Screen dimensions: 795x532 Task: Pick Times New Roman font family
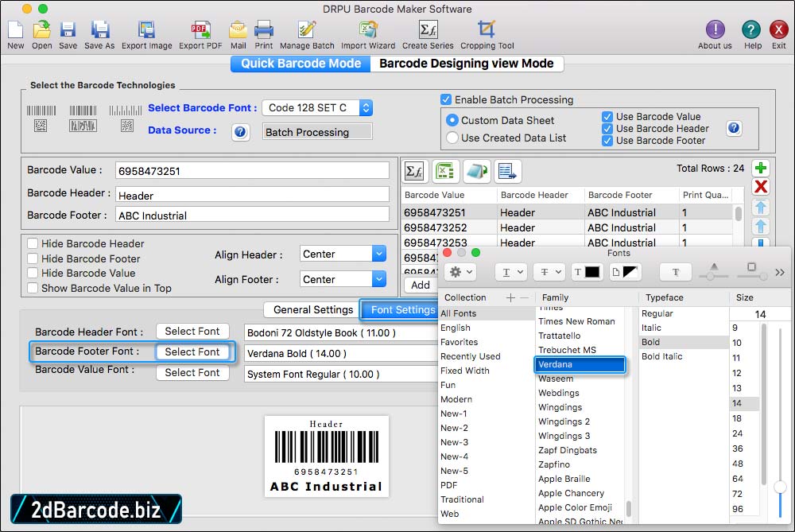[x=576, y=321]
